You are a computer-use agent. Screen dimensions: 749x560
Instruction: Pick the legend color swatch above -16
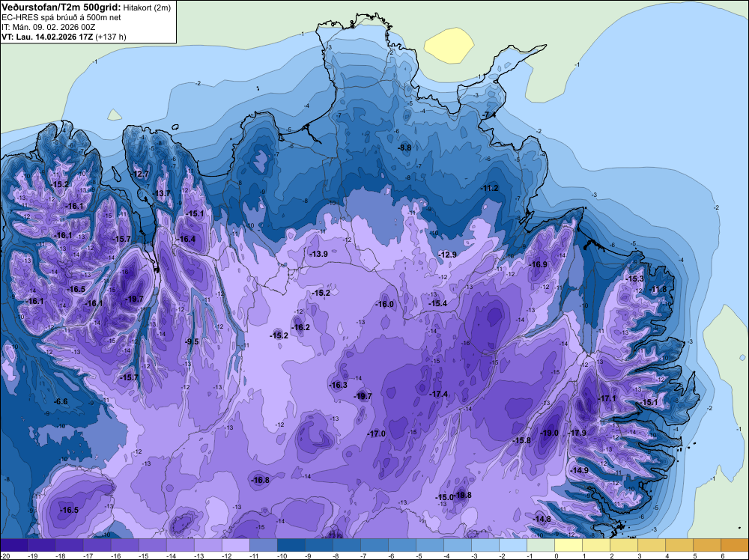(x=124, y=545)
